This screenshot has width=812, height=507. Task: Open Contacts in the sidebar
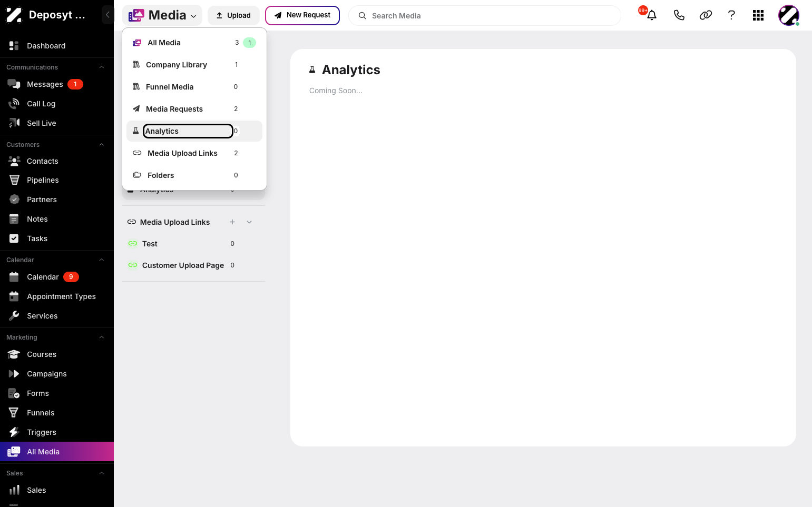pos(57,161)
